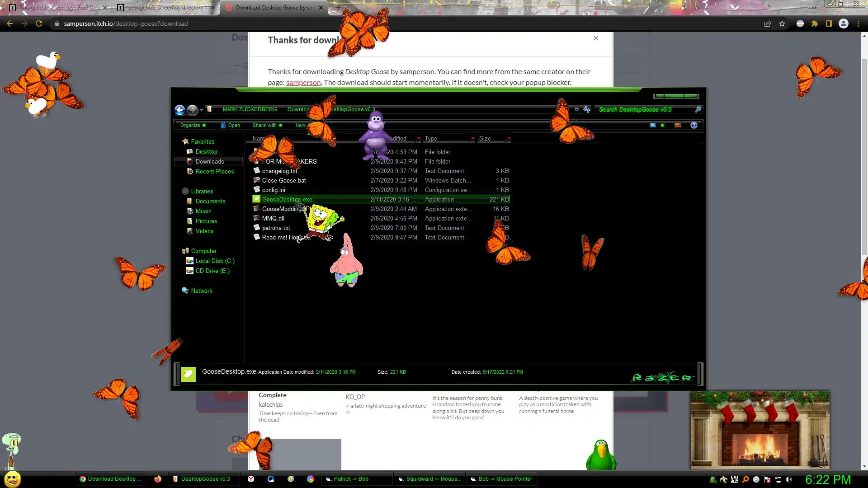868x488 pixels.
Task: Select Local Disk (C:) in sidebar
Action: pyautogui.click(x=215, y=261)
